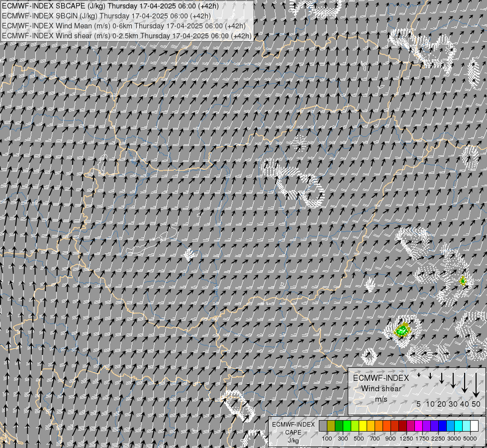Click the Wind shear 0-2.5km title line

126,36
